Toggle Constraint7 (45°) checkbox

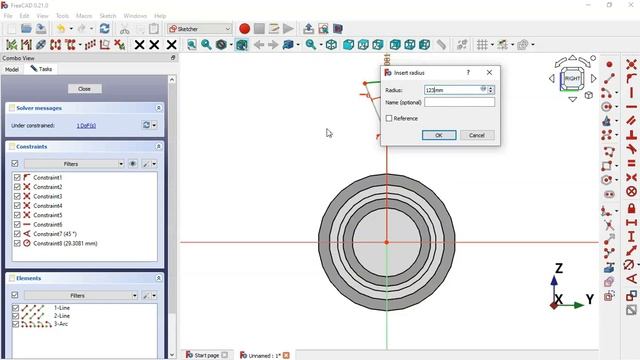[x=17, y=234]
